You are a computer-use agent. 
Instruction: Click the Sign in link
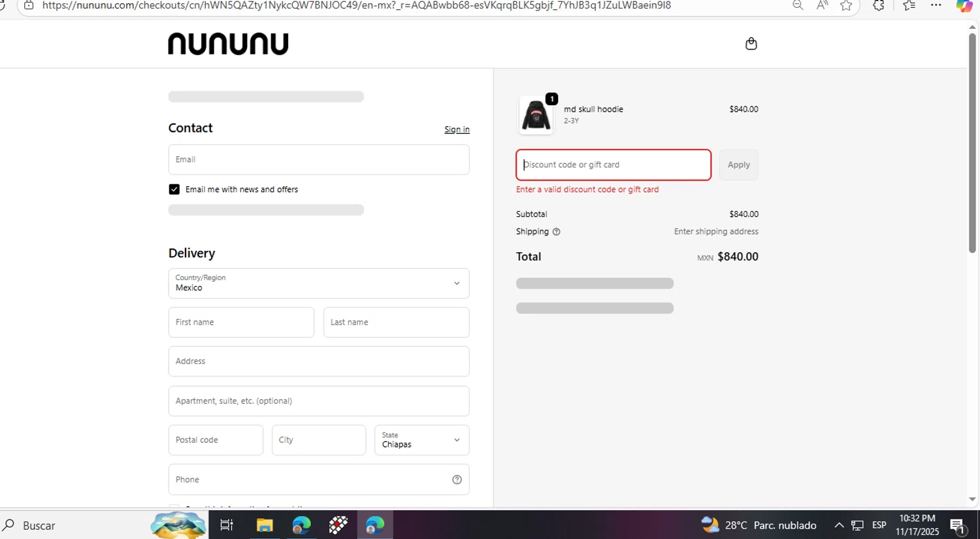click(457, 129)
